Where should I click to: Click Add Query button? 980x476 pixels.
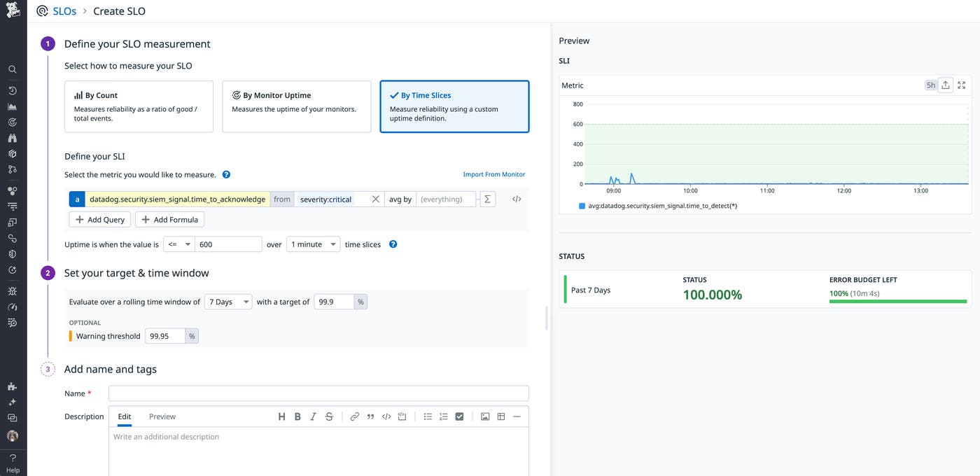coord(99,219)
